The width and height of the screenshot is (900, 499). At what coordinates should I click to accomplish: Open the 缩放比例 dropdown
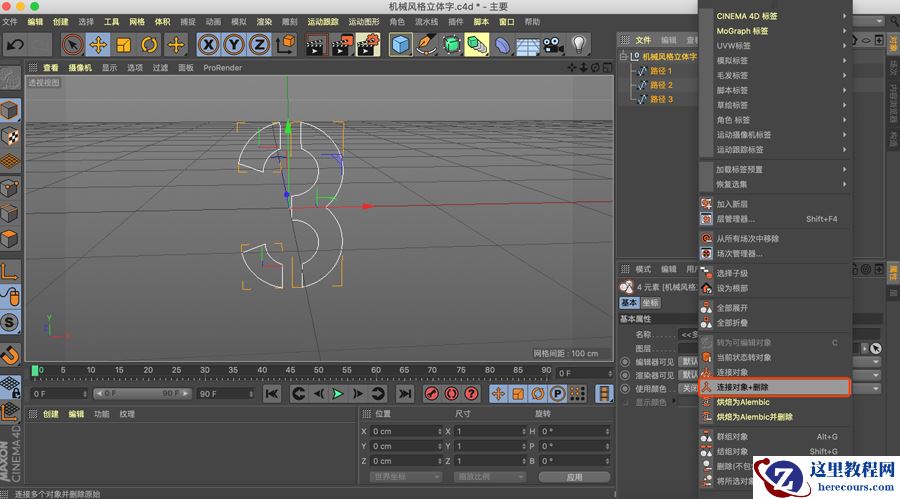[489, 477]
